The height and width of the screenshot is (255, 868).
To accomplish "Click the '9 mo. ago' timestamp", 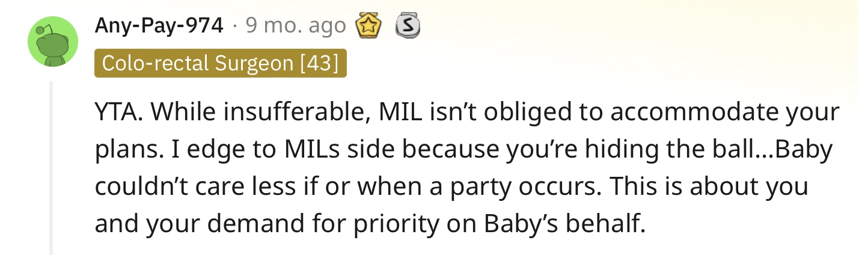I will click(x=296, y=25).
